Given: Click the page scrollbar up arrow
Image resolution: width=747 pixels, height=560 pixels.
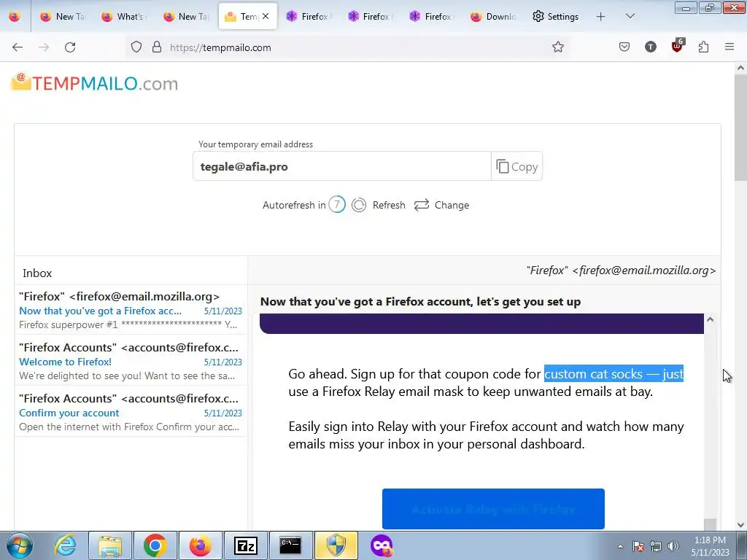Looking at the screenshot, I should click(x=740, y=68).
